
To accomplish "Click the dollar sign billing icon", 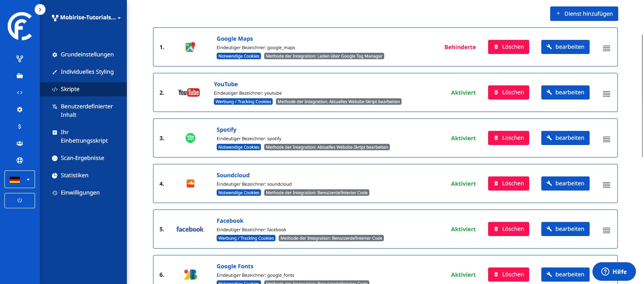I will pyautogui.click(x=20, y=126).
